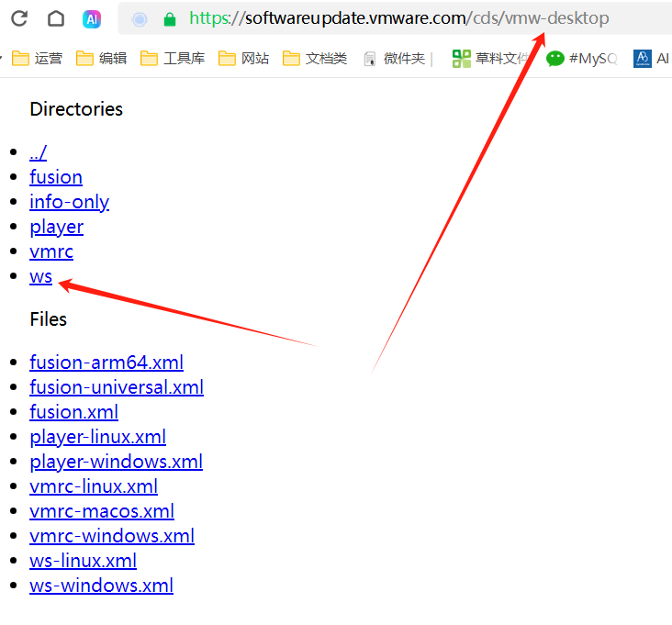Go up to parent directory ../
The image size is (672, 625).
pyautogui.click(x=39, y=152)
